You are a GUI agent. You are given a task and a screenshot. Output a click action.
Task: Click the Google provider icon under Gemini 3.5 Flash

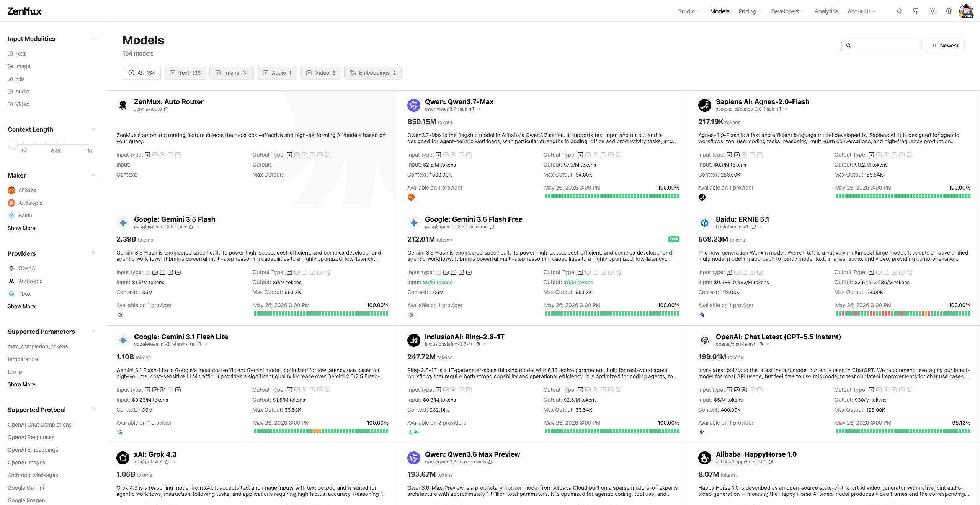(x=120, y=315)
